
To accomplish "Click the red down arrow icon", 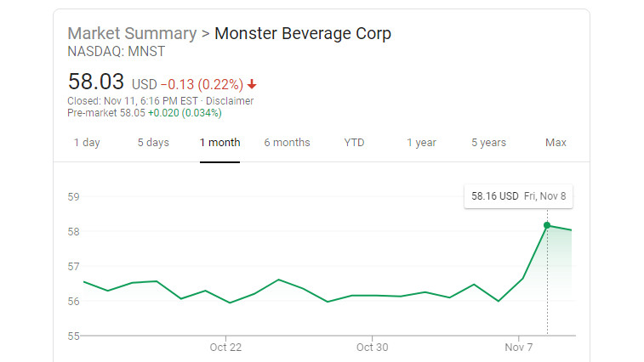I will click(x=252, y=84).
